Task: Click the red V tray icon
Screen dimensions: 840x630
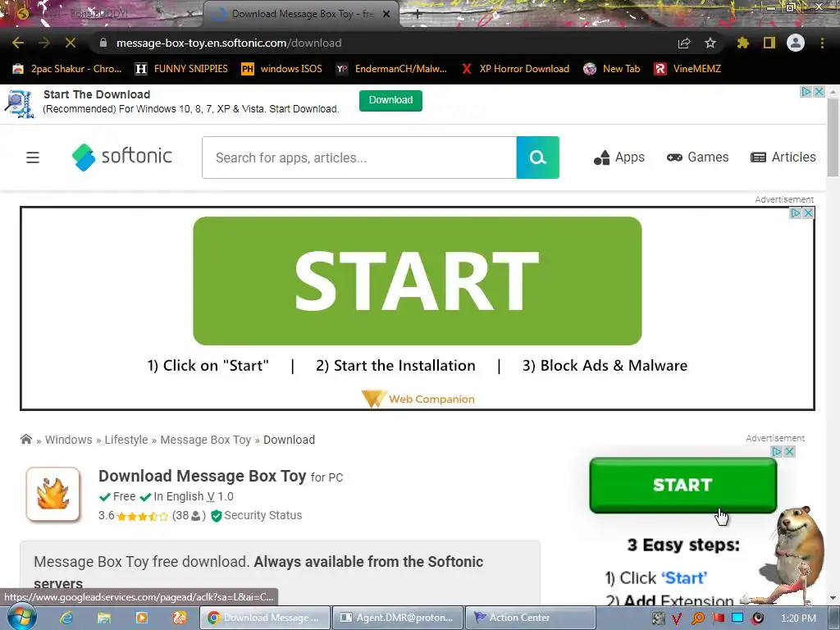Action: click(677, 619)
